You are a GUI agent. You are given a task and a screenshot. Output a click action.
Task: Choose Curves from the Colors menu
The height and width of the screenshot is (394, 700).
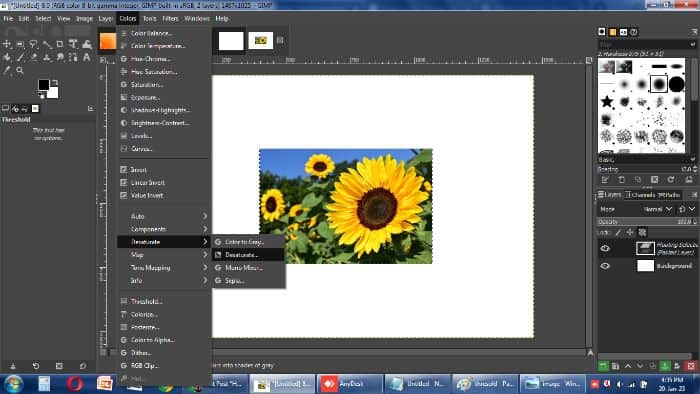coord(164,149)
